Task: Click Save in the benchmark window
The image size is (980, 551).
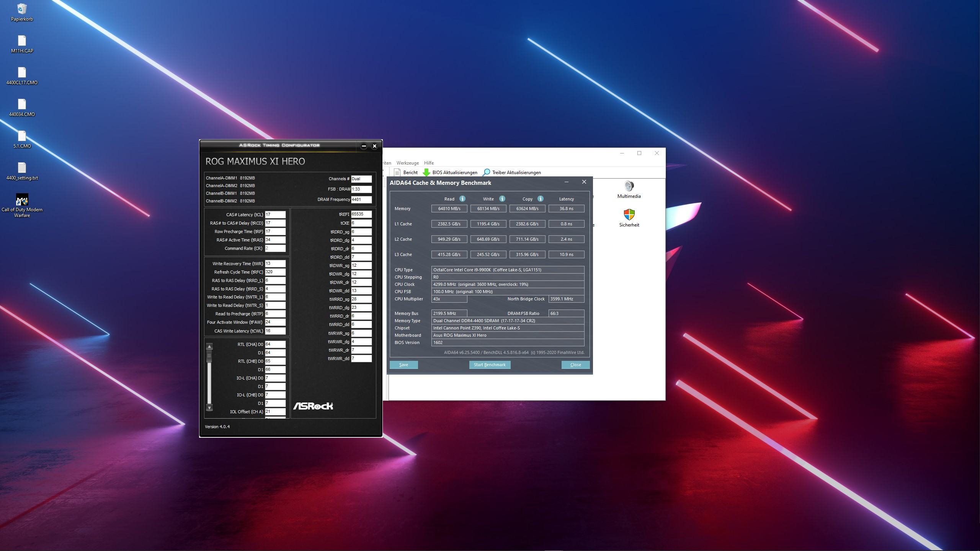Action: click(x=403, y=365)
